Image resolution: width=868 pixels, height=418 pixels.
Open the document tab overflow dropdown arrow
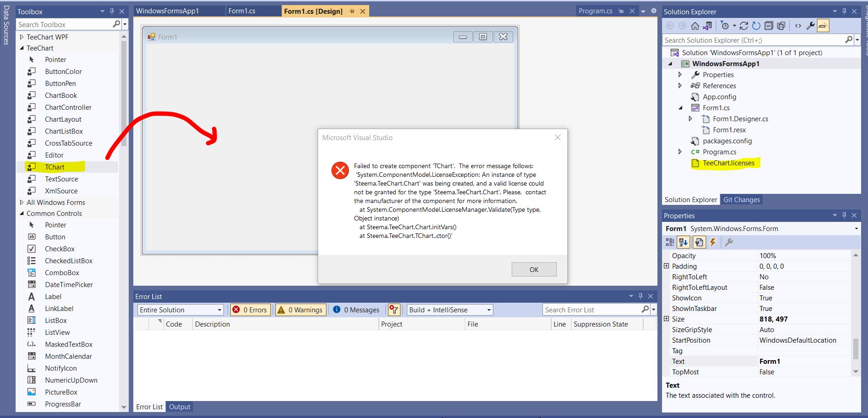click(x=643, y=11)
